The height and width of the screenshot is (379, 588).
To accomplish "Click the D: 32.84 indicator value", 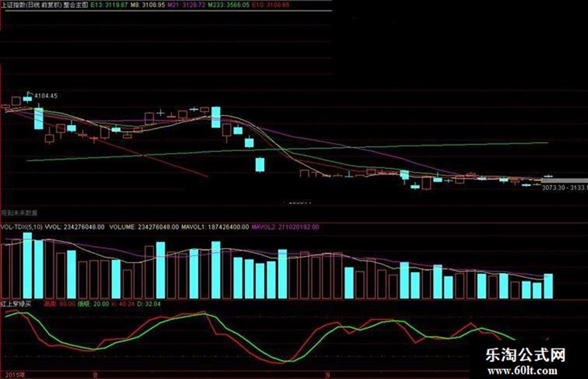I will (x=149, y=304).
